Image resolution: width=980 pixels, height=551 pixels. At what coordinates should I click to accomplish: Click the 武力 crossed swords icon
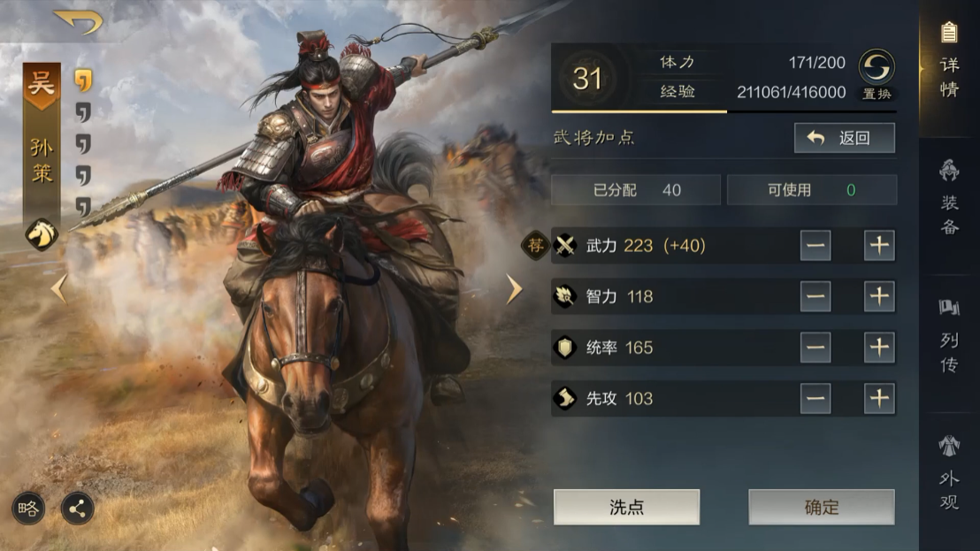pyautogui.click(x=565, y=246)
